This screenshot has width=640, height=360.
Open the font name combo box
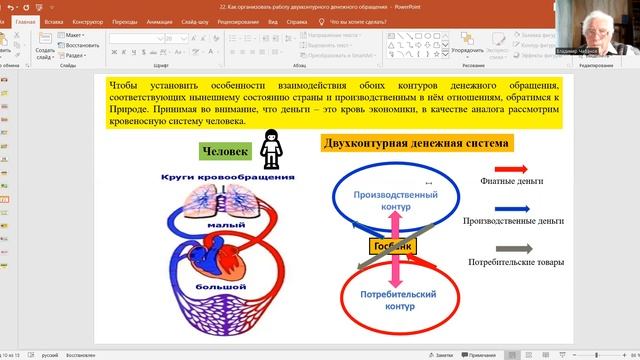tap(136, 38)
